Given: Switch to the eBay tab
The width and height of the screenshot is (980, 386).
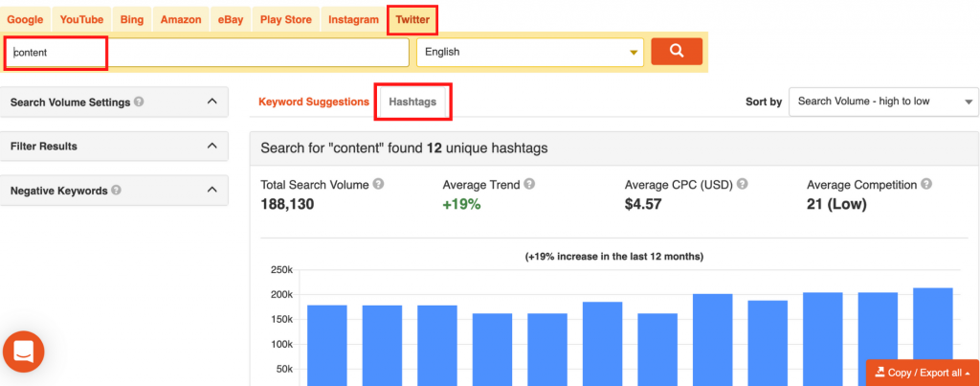Looking at the screenshot, I should [x=231, y=19].
